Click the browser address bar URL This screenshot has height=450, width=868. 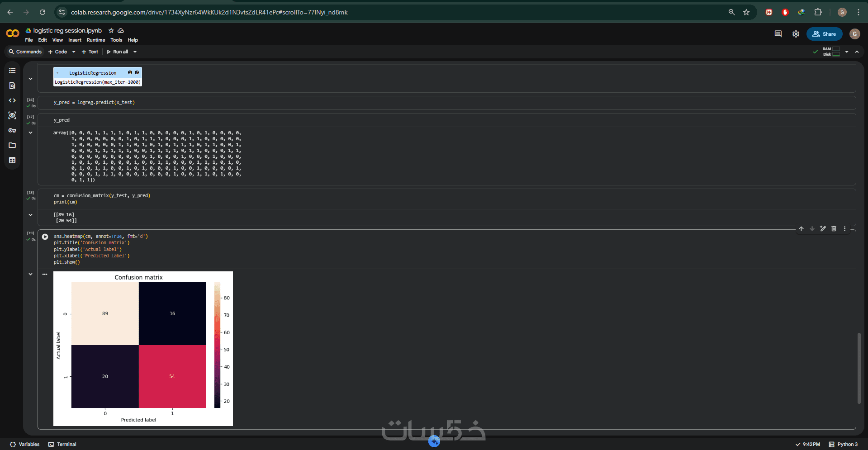pos(209,12)
